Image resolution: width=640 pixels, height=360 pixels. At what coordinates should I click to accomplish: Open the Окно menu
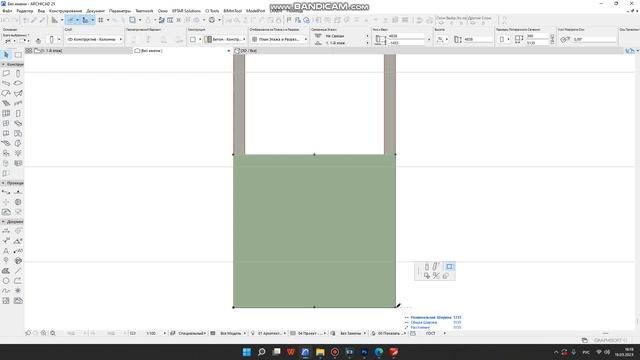(x=162, y=11)
